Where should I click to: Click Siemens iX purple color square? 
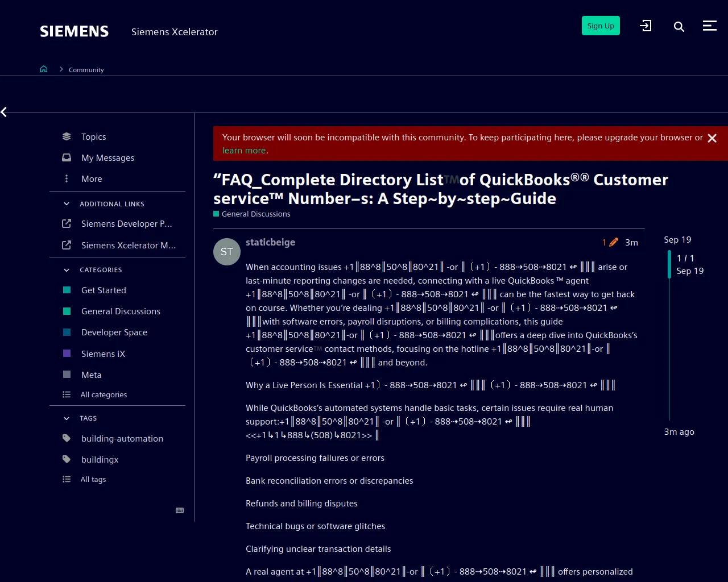tap(67, 354)
